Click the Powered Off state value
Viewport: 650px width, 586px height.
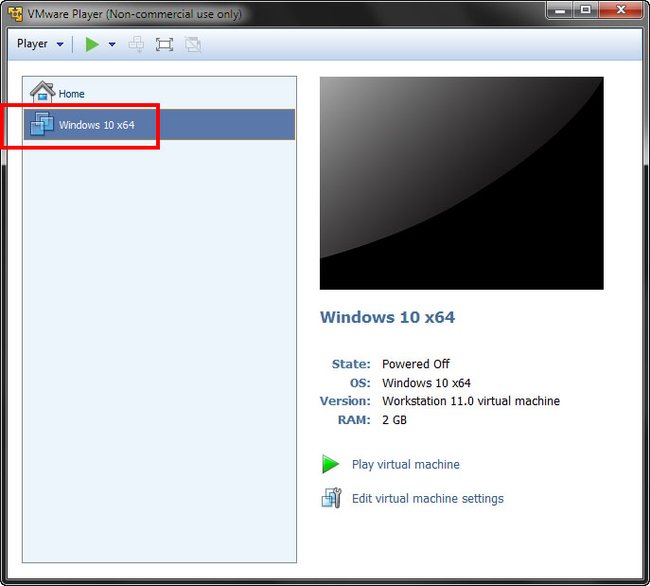415,364
